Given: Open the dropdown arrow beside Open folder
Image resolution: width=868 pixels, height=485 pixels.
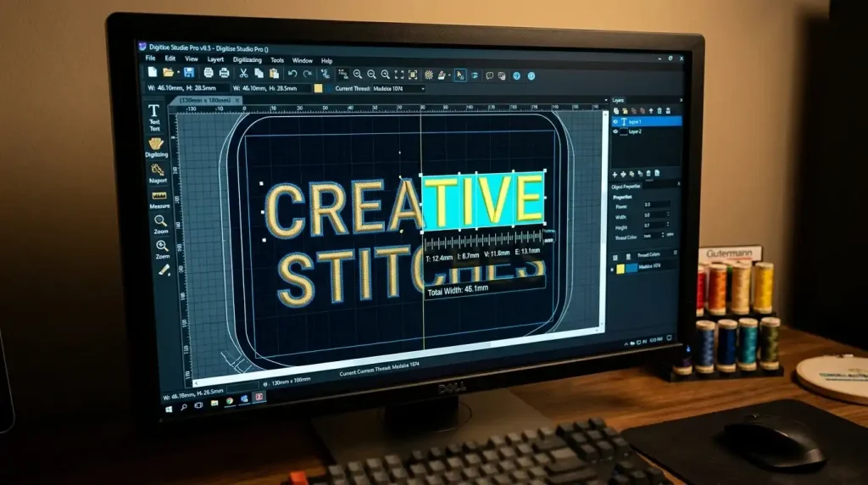Looking at the screenshot, I should [x=178, y=73].
